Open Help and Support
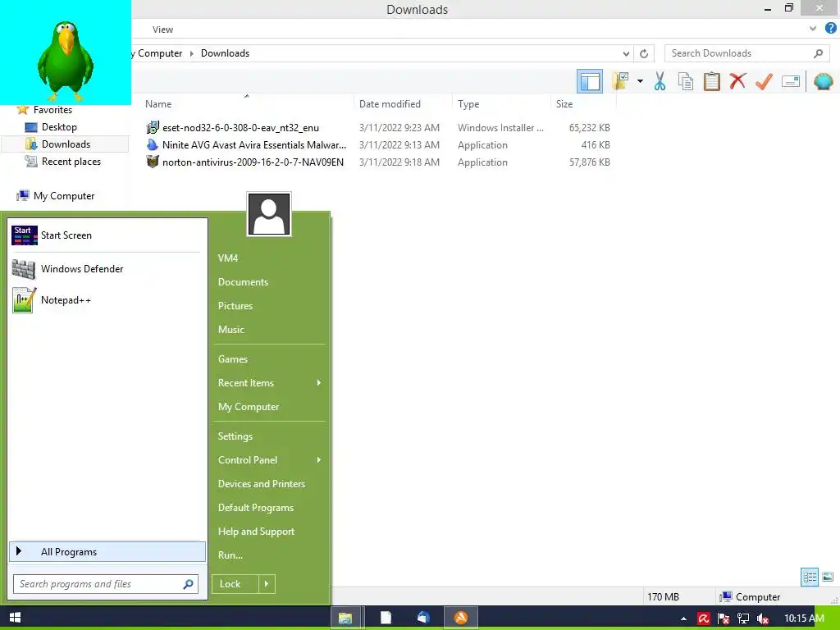 coord(256,532)
